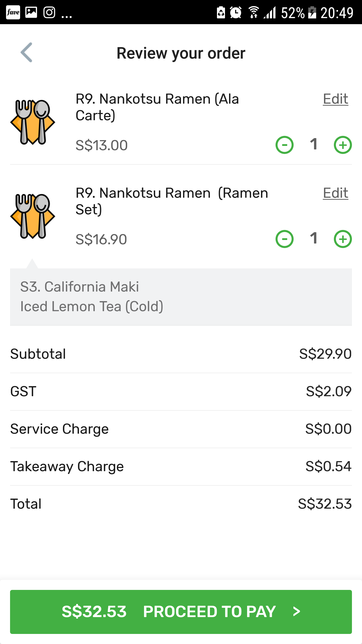
Task: Increase quantity of Nankotsu Ramen Ala Carte
Action: [x=343, y=145]
